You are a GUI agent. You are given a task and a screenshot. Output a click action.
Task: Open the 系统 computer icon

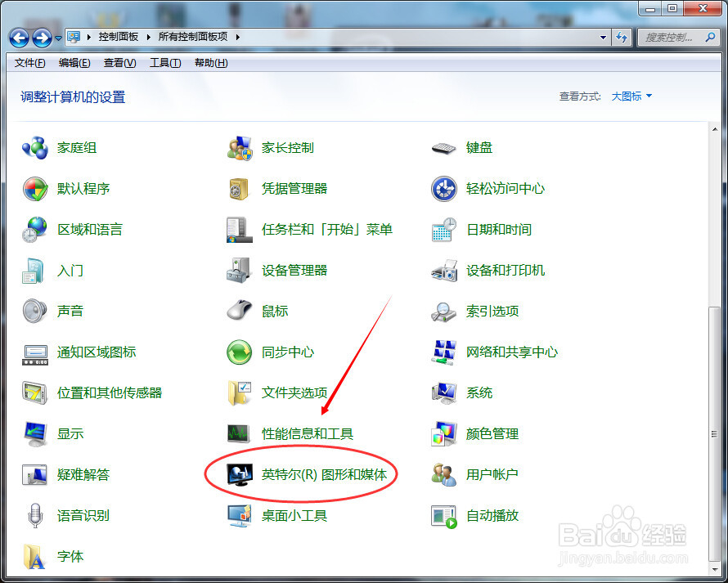tap(444, 393)
